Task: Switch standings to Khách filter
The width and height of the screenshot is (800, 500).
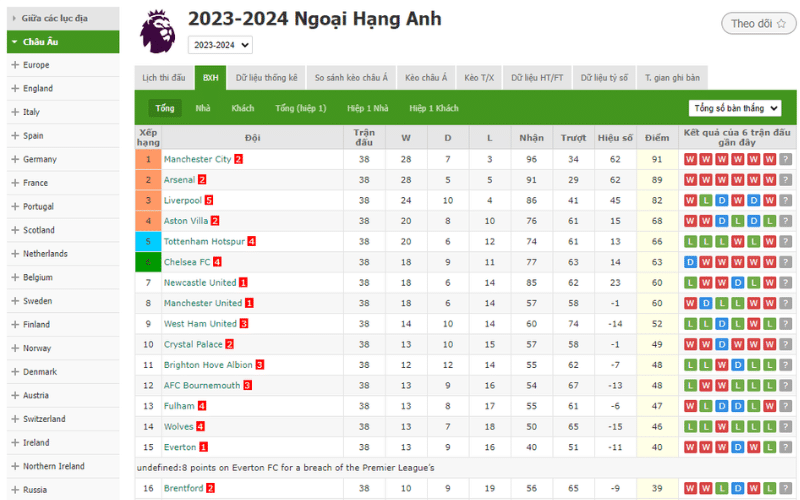Action: tap(243, 108)
